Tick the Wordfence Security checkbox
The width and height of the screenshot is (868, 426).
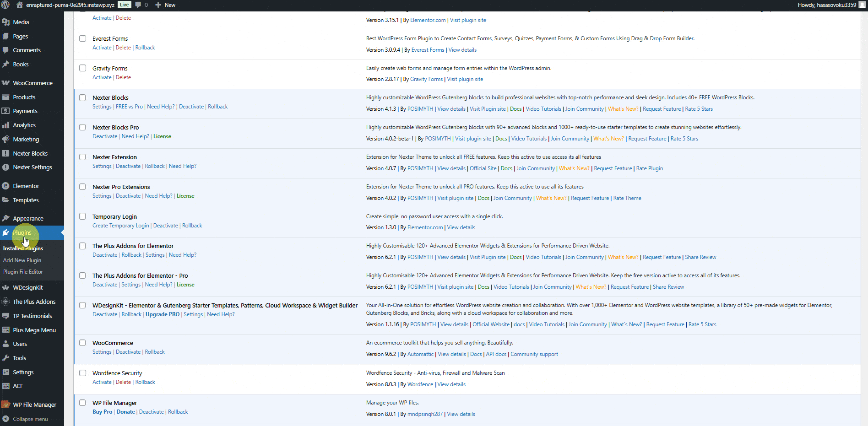pyautogui.click(x=82, y=373)
